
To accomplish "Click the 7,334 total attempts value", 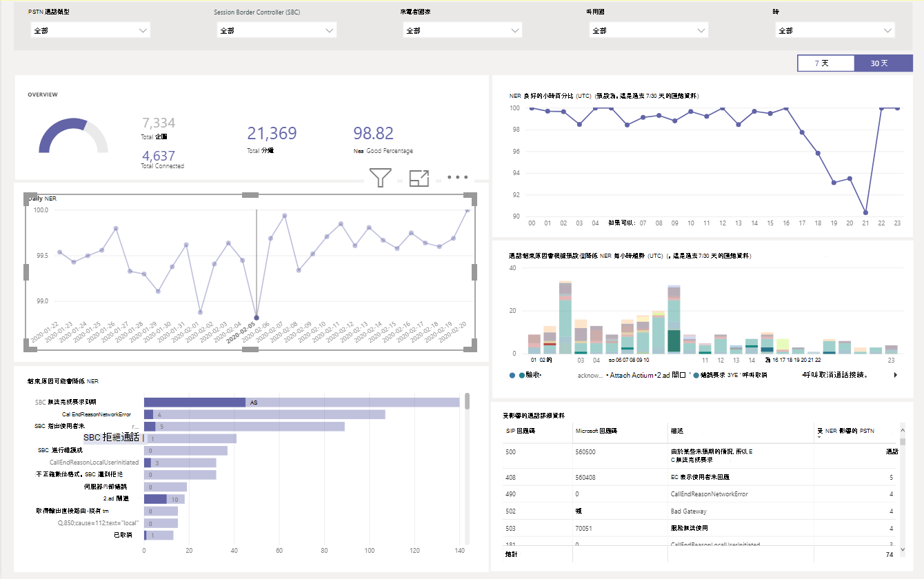I will coord(159,123).
